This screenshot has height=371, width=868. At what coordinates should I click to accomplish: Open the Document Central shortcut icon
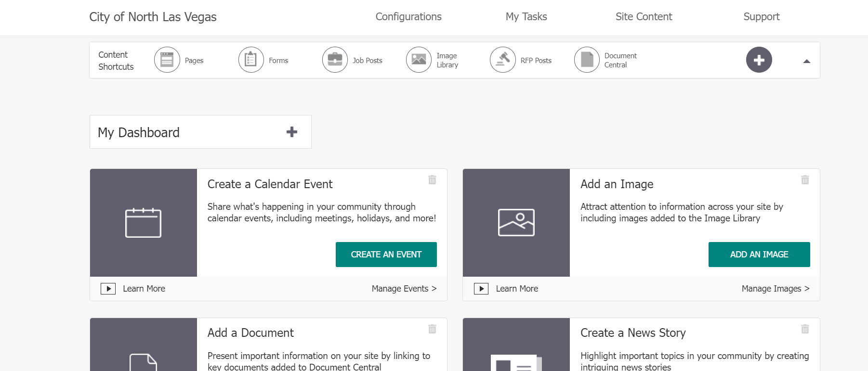pos(587,60)
